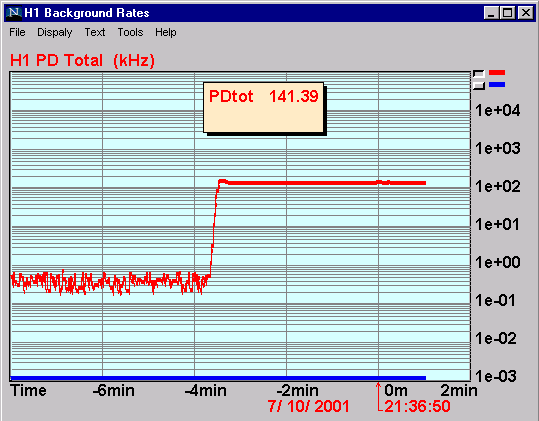
Task: Toggle the red trace checkbox
Action: [478, 74]
